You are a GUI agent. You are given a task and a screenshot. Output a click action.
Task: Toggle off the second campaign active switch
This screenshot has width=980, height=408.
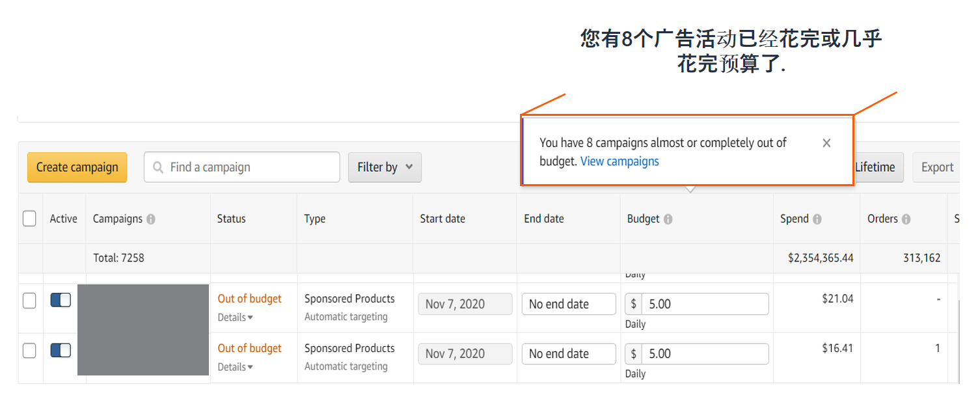[x=61, y=350]
